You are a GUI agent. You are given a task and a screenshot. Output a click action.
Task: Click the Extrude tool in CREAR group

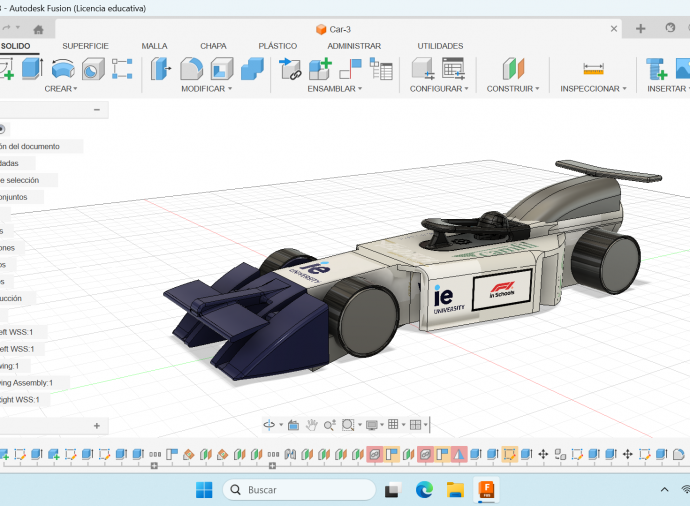[x=33, y=69]
